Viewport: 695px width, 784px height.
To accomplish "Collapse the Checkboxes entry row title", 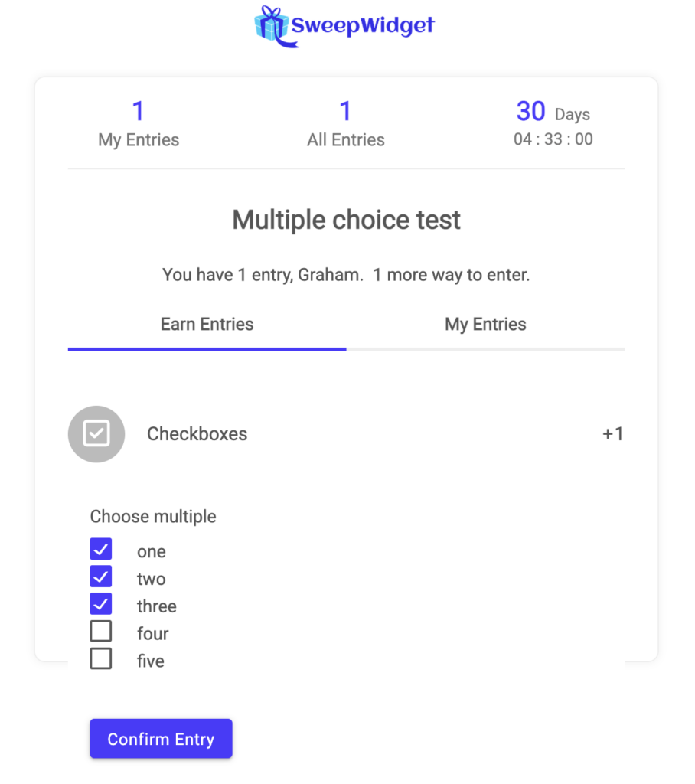I will click(197, 434).
